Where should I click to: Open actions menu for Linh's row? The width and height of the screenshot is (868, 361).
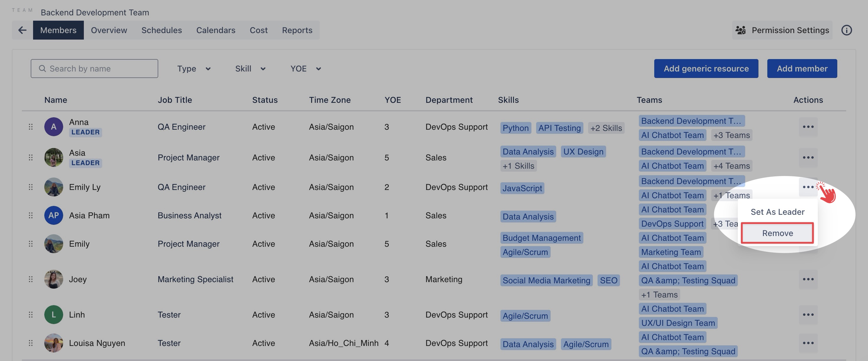pyautogui.click(x=808, y=315)
